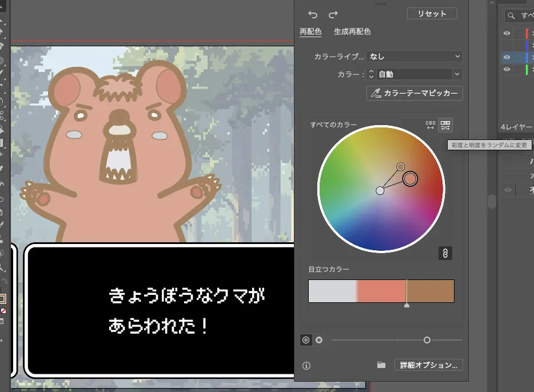Screen dimensions: 534x392
Task: Open the カラーライブラリ dropdown showing なし
Action: pyautogui.click(x=415, y=56)
